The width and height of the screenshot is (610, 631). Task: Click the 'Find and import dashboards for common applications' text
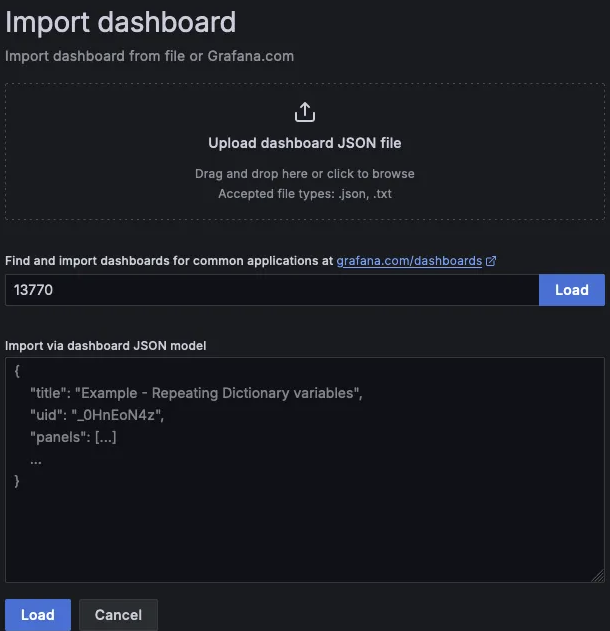162,261
